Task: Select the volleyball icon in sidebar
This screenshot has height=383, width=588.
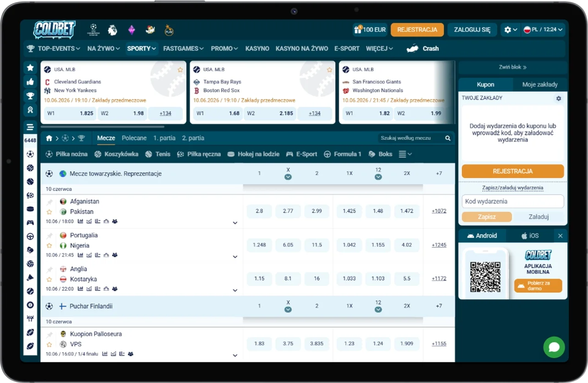Action: 30,264
